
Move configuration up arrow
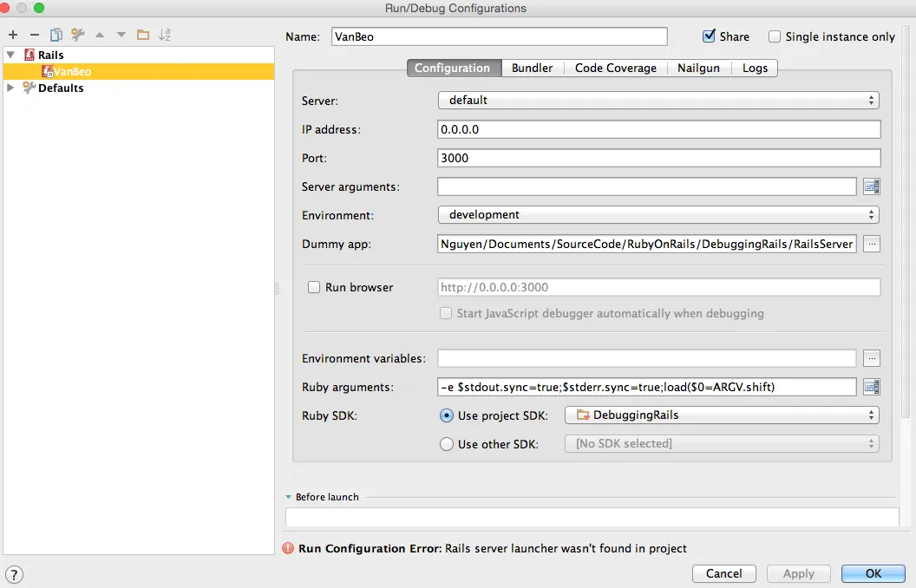point(100,35)
